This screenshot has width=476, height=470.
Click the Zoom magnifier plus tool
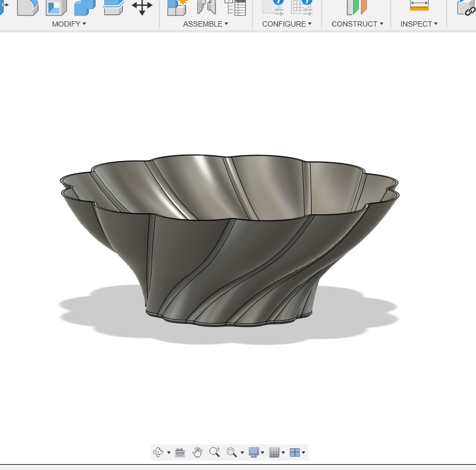(215, 452)
